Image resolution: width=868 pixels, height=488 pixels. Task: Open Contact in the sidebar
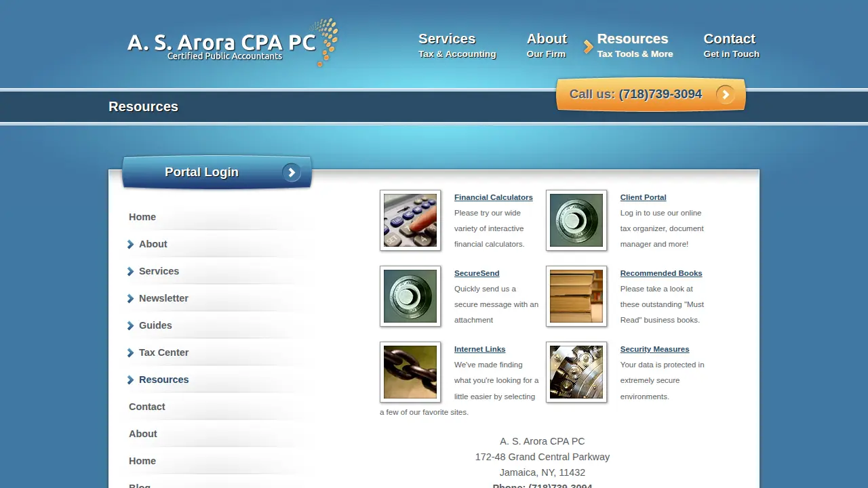147,407
